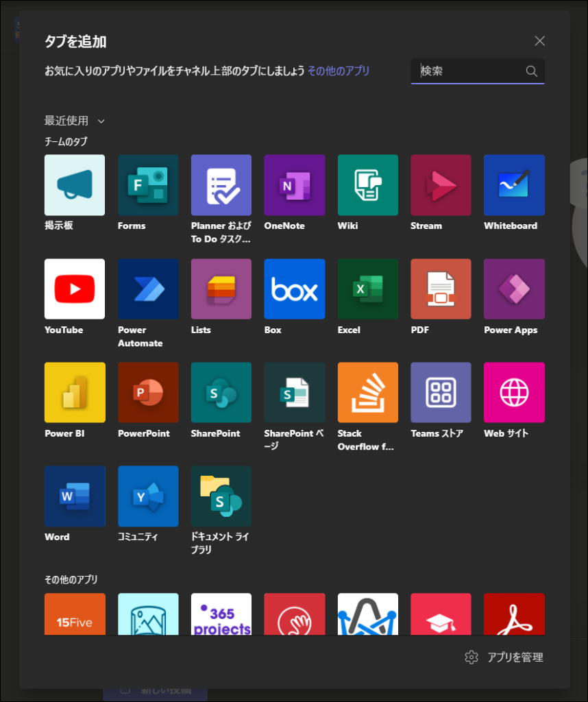Open the Whiteboard app tile
The height and width of the screenshot is (702, 588).
pos(514,185)
